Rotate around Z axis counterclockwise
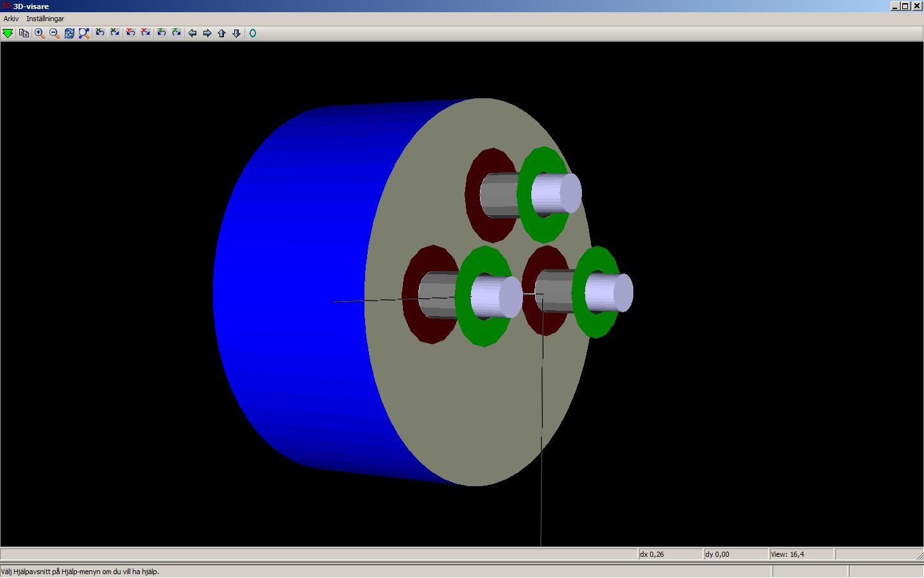 (162, 33)
